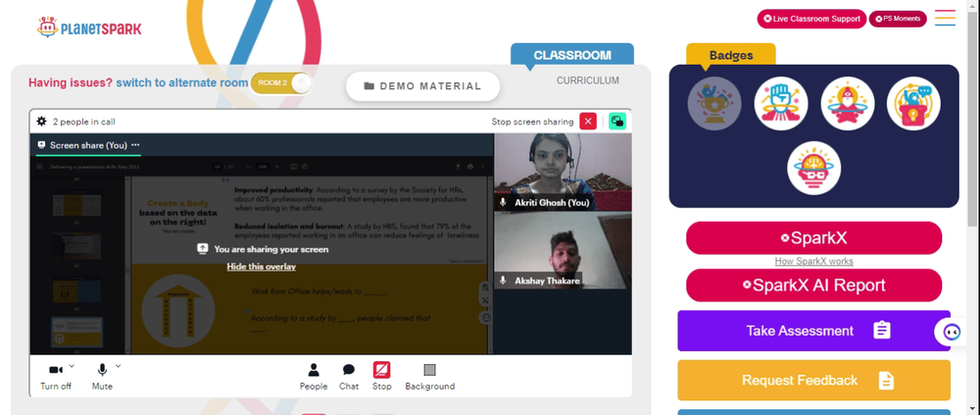Click Hide this overlay link
The image size is (980, 415).
pos(262,267)
